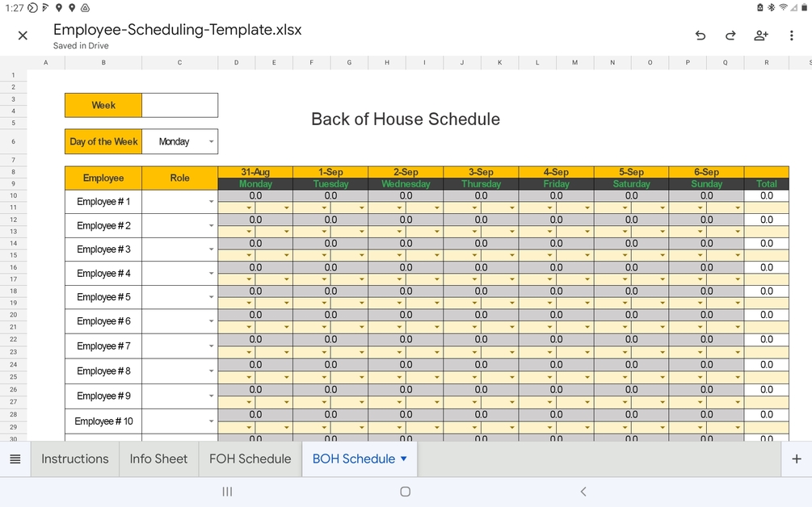Open the three-dot more options menu
812x507 pixels.
pos(792,36)
